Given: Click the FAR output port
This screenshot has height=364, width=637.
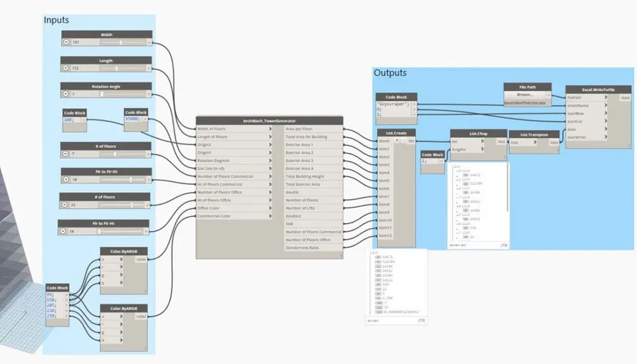Looking at the screenshot, I should coord(313,224).
